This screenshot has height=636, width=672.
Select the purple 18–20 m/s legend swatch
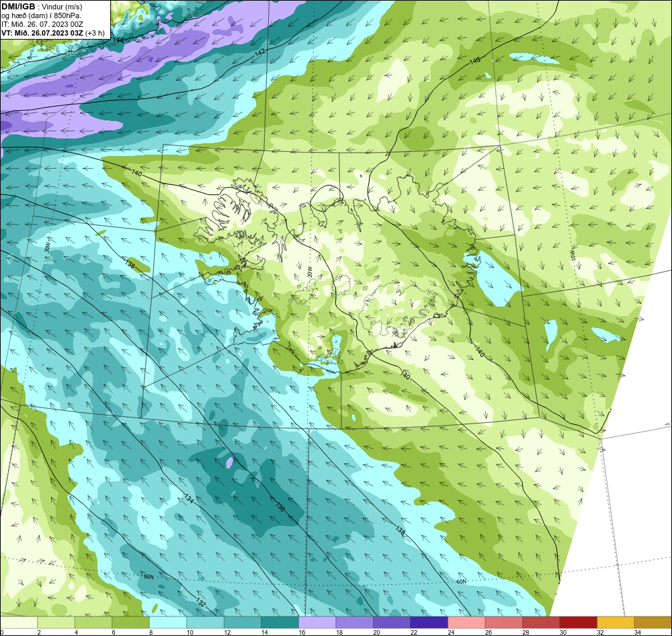pyautogui.click(x=354, y=622)
